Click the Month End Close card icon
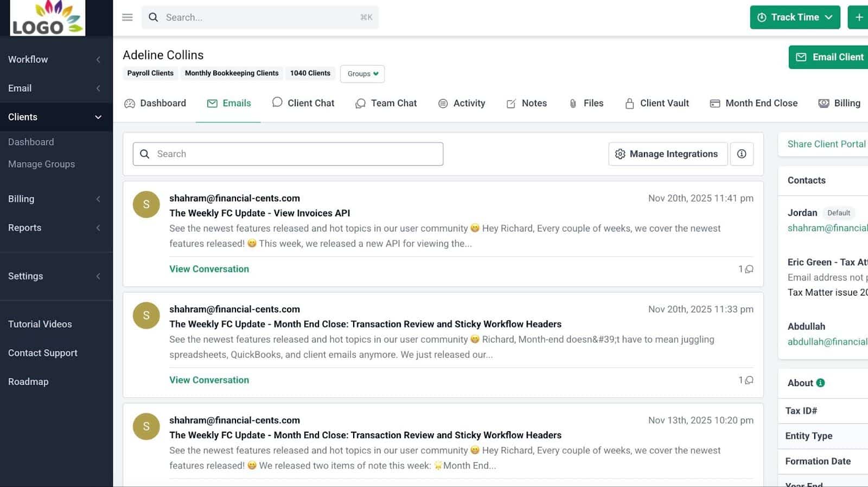 click(715, 104)
